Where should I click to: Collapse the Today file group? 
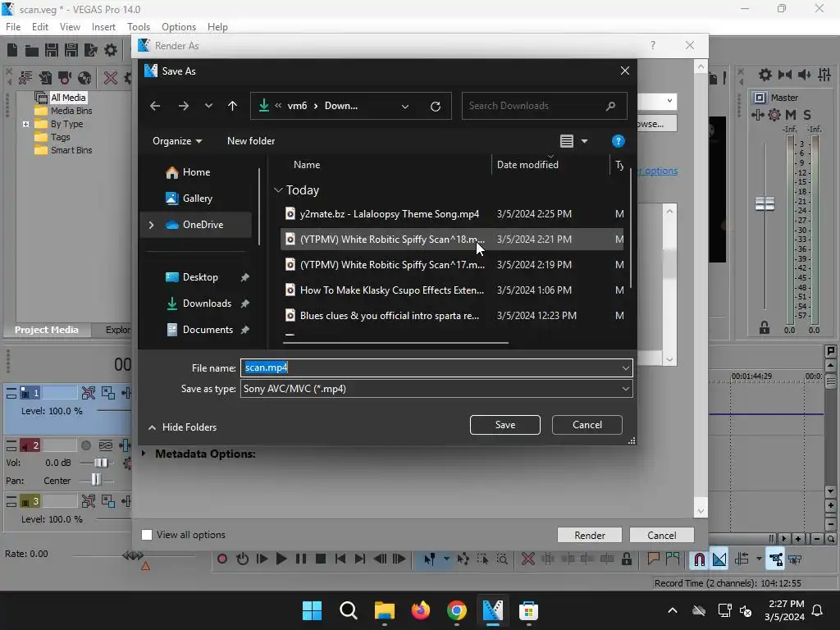coord(278,190)
